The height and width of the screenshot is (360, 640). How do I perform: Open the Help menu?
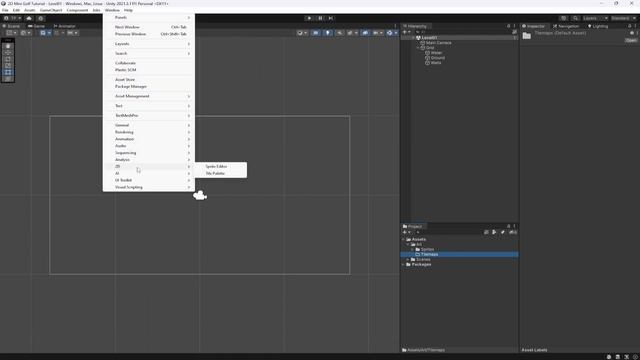(128, 10)
